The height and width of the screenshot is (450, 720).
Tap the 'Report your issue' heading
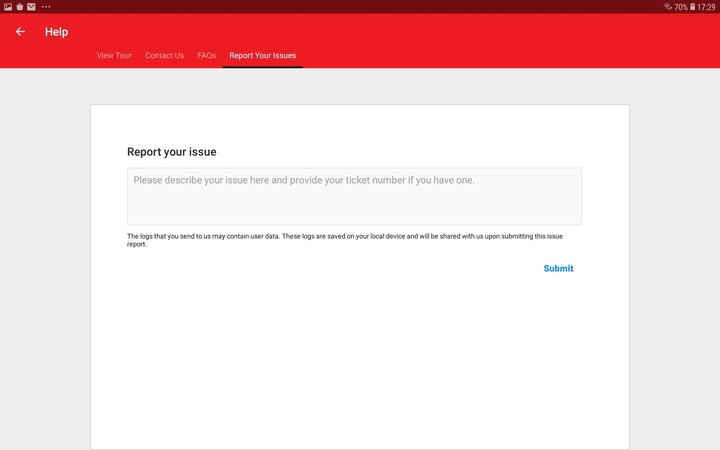click(171, 152)
